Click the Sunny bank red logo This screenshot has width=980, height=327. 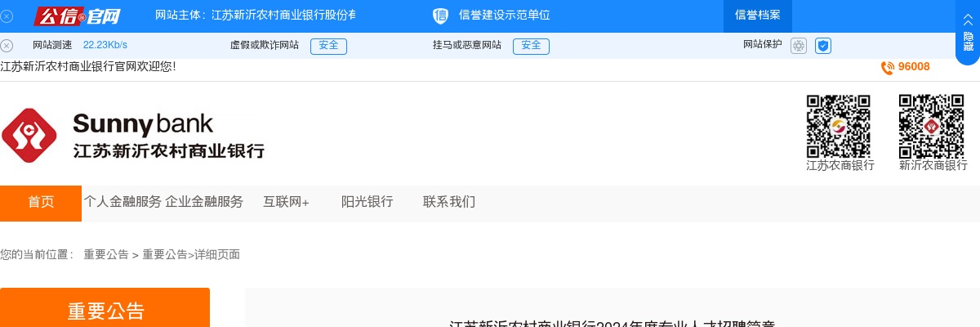pos(29,135)
